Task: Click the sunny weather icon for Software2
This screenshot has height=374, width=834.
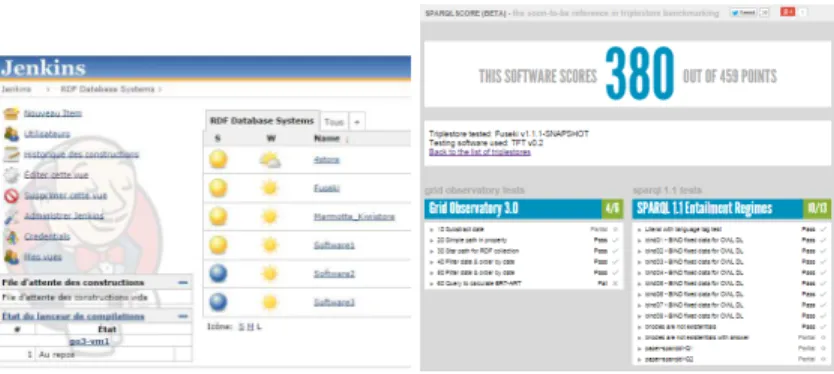Action: (270, 273)
